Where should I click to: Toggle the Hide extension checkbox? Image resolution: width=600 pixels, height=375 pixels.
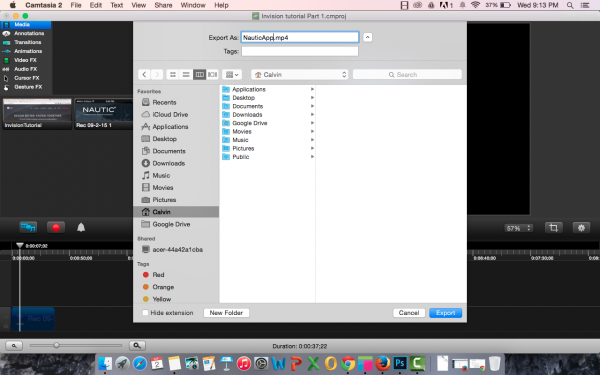point(145,313)
